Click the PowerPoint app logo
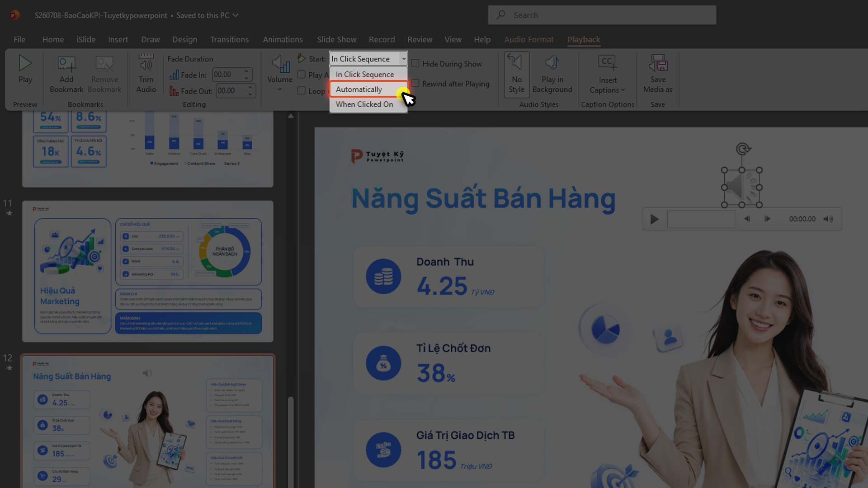This screenshot has width=868, height=488. 14,15
